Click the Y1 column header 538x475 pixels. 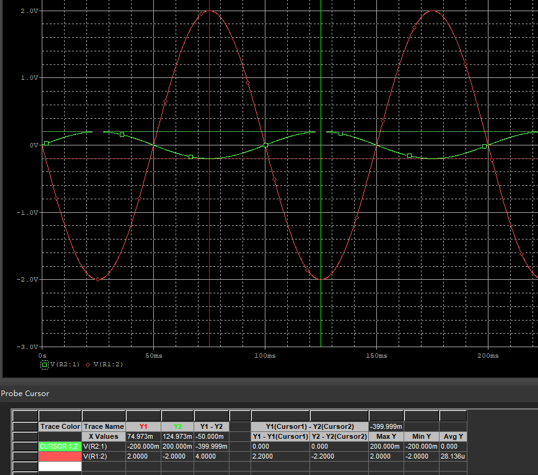pyautogui.click(x=143, y=427)
